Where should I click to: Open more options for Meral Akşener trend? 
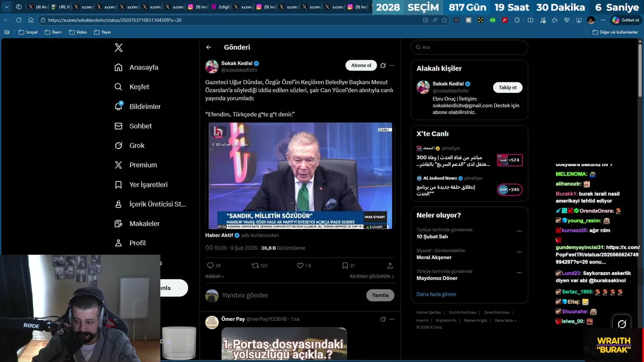[x=519, y=252]
